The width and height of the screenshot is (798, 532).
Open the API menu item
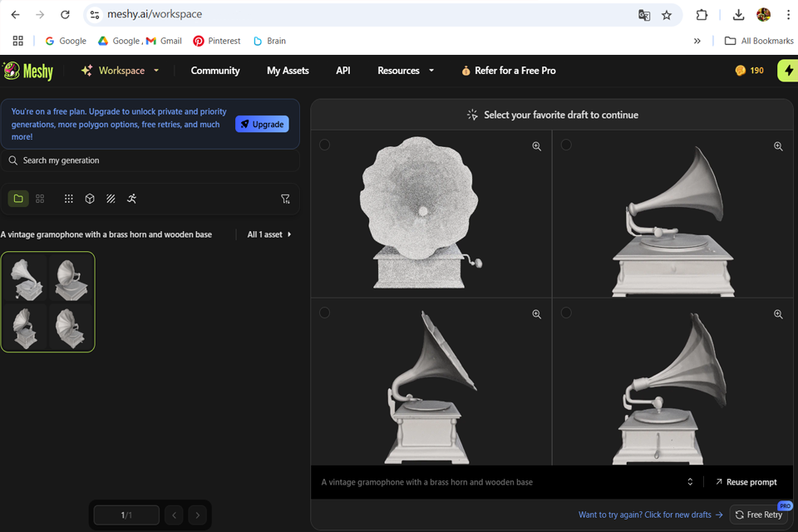[343, 71]
